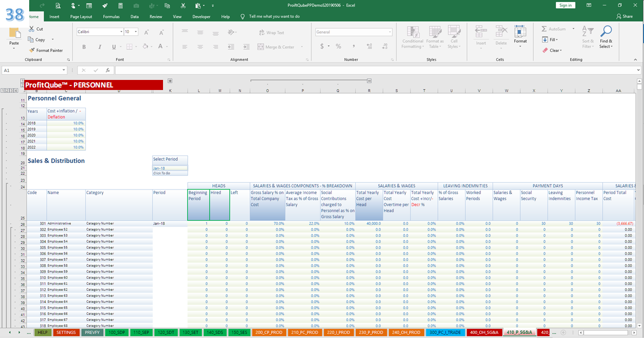Open Find & Select magnifier menu
This screenshot has height=362, width=644.
click(606, 38)
